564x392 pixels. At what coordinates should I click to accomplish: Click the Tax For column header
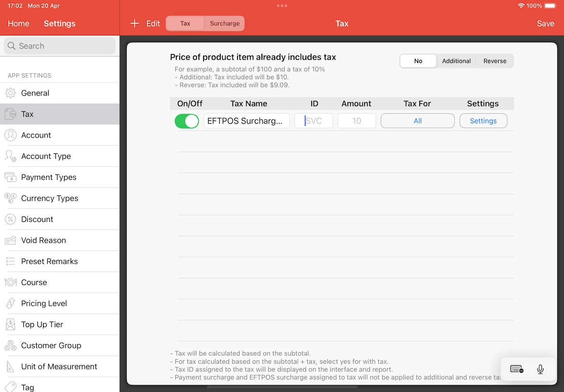click(417, 104)
